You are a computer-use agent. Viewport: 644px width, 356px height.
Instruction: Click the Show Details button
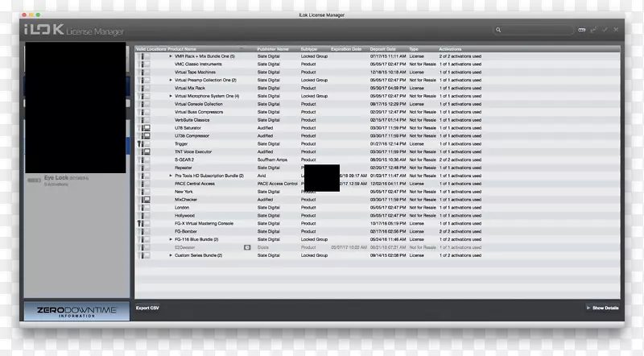pos(602,308)
